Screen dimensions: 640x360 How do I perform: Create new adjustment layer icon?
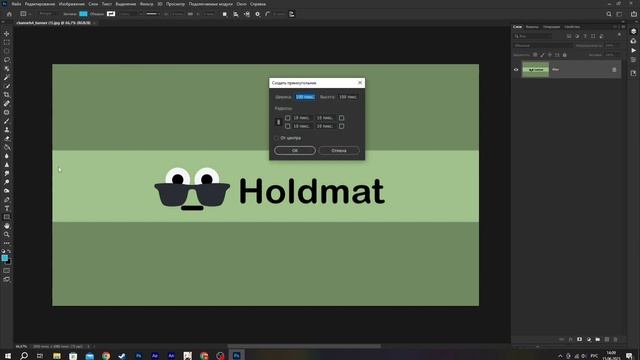(589, 339)
